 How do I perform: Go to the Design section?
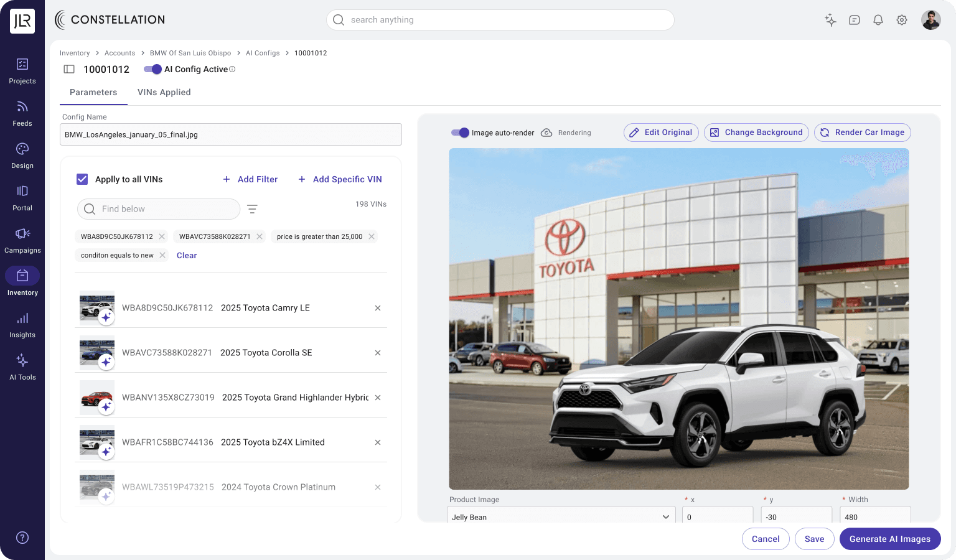click(x=22, y=156)
